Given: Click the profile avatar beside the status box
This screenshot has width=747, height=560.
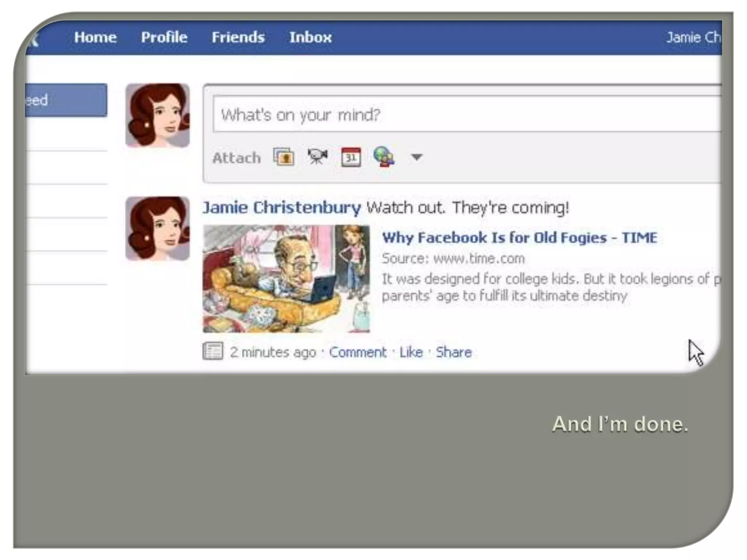Looking at the screenshot, I should [x=158, y=116].
